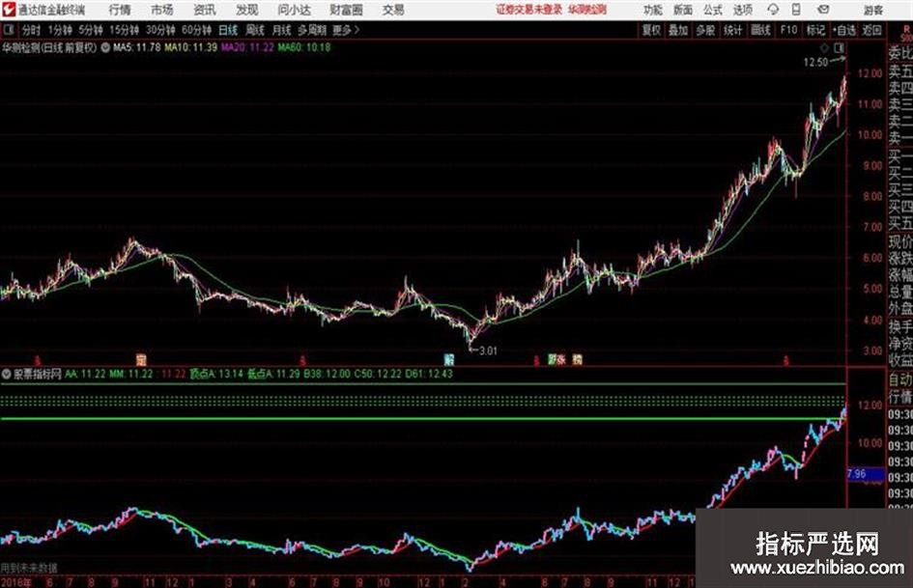The height and width of the screenshot is (588, 913).
Task: Switch to the 30分钟 period
Action: 160,30
